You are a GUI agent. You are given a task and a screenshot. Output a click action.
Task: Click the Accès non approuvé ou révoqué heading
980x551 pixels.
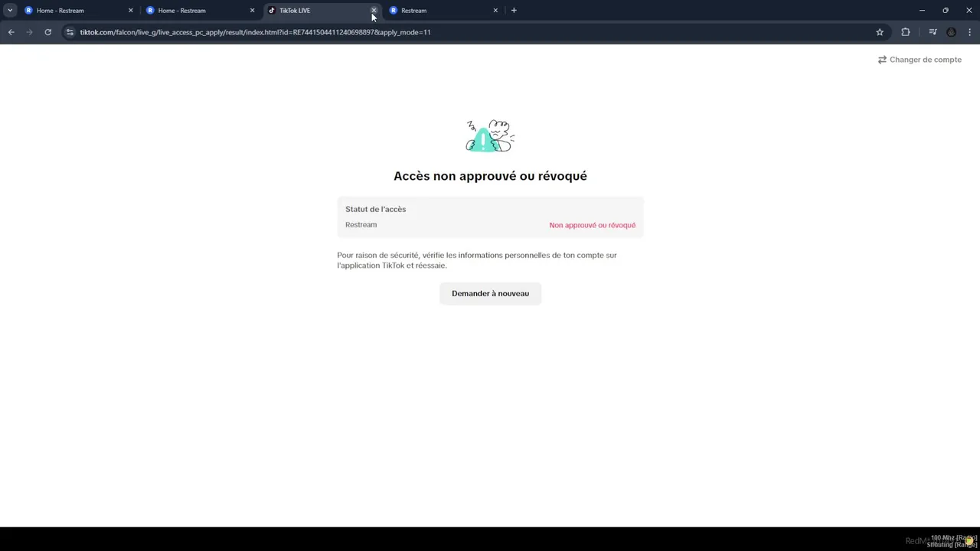(490, 176)
